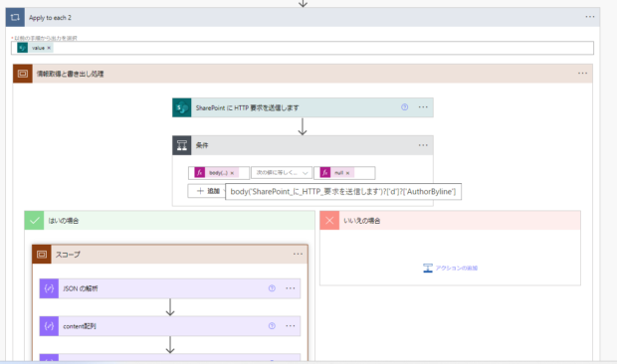Click the content配列 action icon

[x=49, y=326]
